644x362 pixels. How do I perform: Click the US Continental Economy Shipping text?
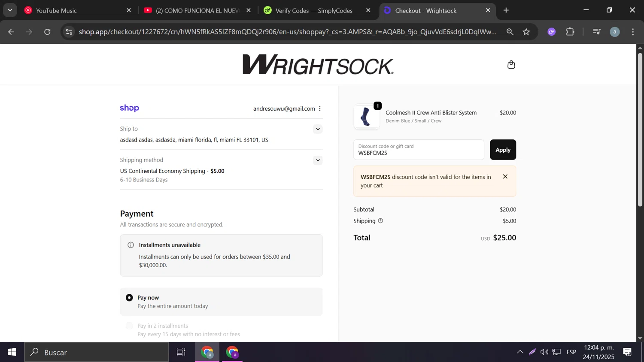coord(163,171)
